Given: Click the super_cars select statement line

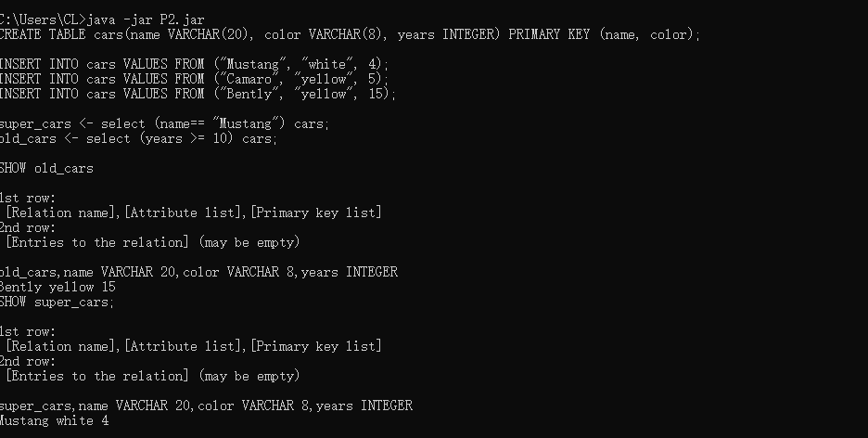Looking at the screenshot, I should (164, 124).
